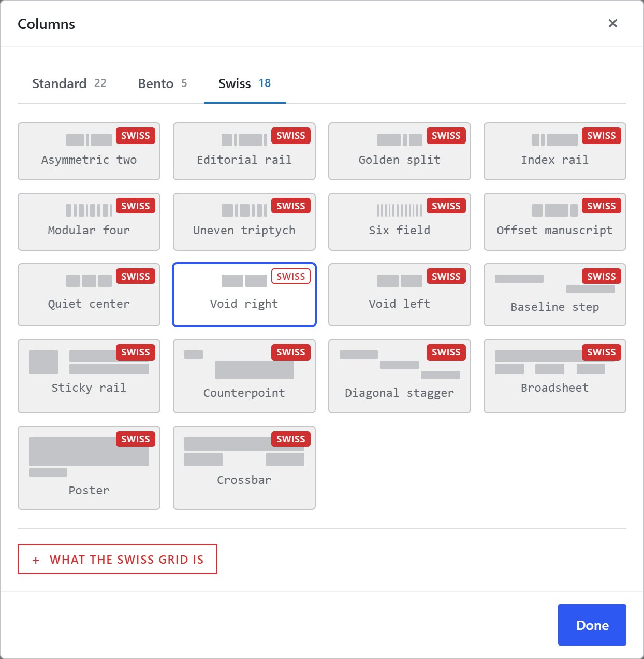Choose the Poster layout
Image resolution: width=644 pixels, height=659 pixels.
coord(89,468)
